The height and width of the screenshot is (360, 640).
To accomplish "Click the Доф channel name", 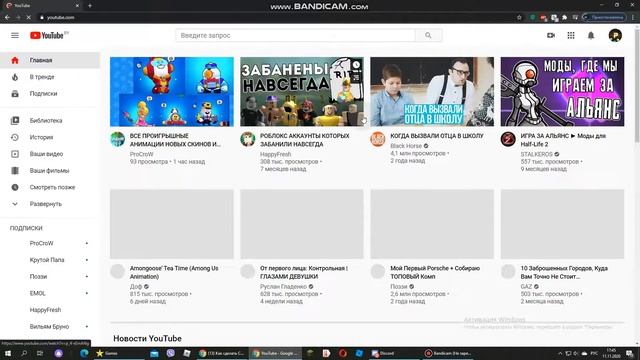I will click(x=136, y=287).
